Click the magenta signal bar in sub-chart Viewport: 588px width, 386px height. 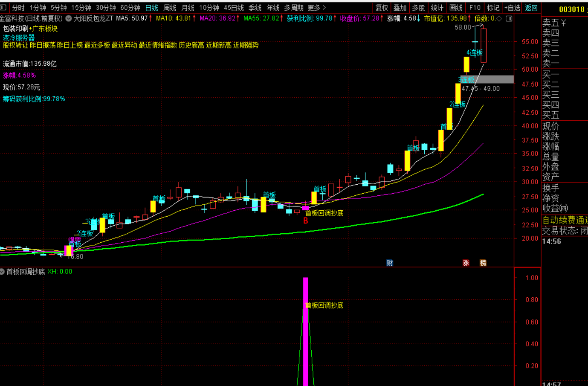pos(305,331)
